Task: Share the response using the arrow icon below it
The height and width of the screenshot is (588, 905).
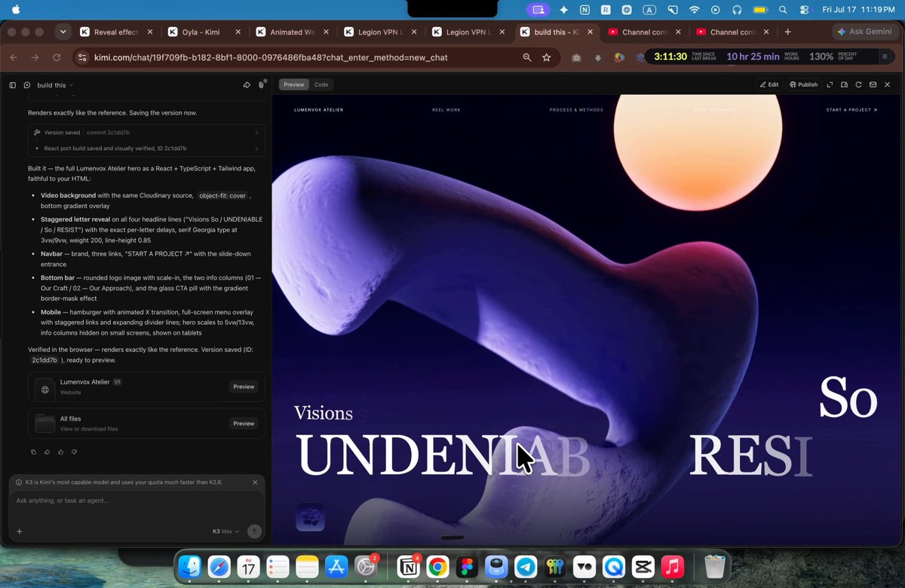Action: (47, 452)
